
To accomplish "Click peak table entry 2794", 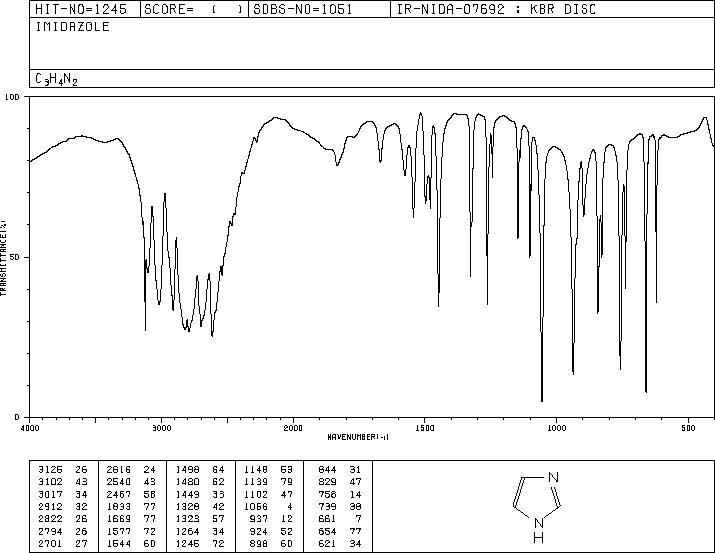I will pyautogui.click(x=50, y=532).
